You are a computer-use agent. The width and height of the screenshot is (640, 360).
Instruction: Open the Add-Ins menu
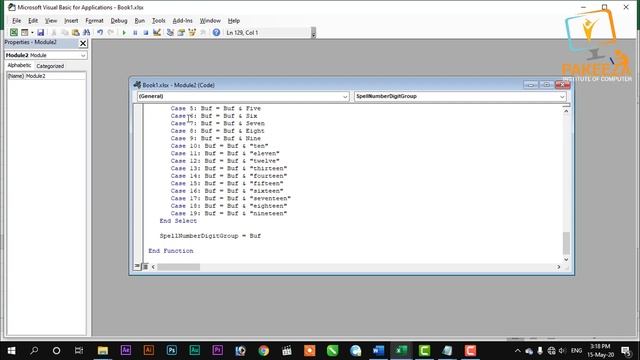(x=182, y=20)
